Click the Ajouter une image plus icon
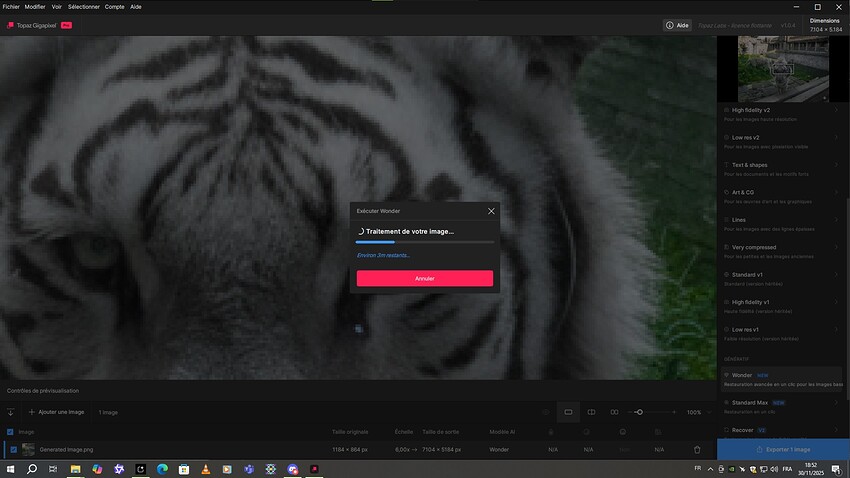The height and width of the screenshot is (478, 850). pyautogui.click(x=31, y=412)
